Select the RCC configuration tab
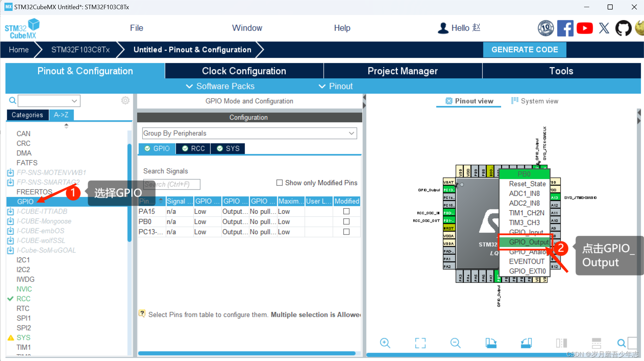This screenshot has height=361, width=644. (193, 148)
